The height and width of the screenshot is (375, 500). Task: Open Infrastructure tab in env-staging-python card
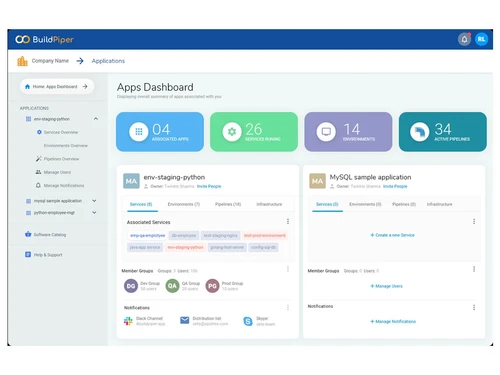(269, 204)
